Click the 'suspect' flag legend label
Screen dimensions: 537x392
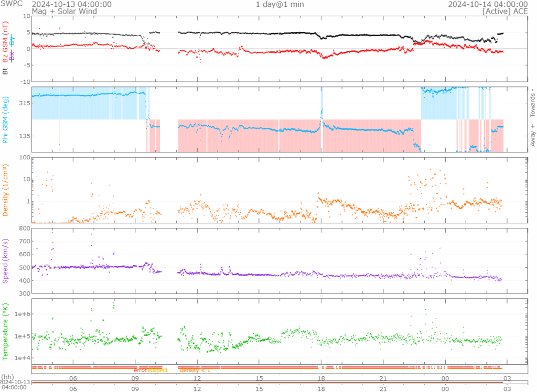point(157,370)
